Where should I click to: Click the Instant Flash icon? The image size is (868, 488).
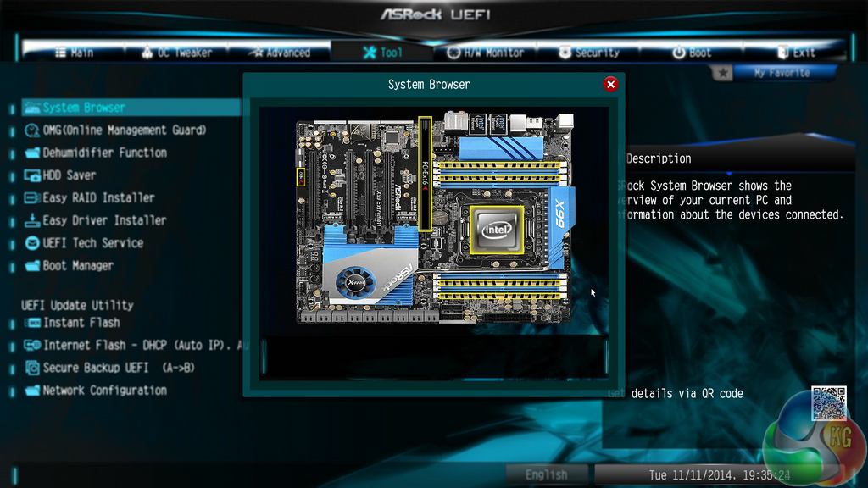pos(33,323)
